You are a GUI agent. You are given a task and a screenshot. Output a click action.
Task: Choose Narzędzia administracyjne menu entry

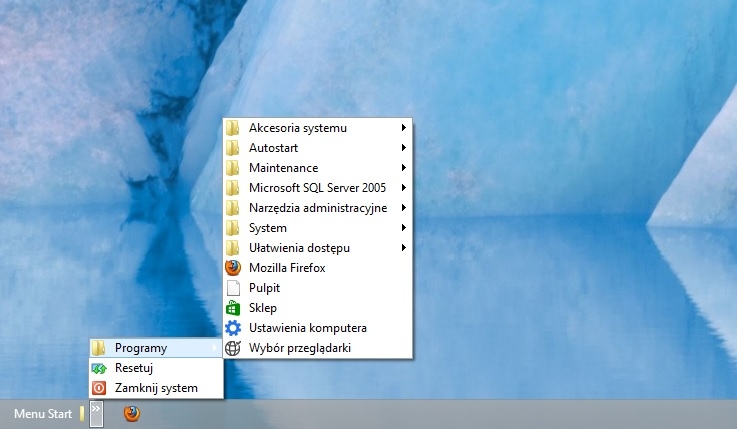pos(318,208)
